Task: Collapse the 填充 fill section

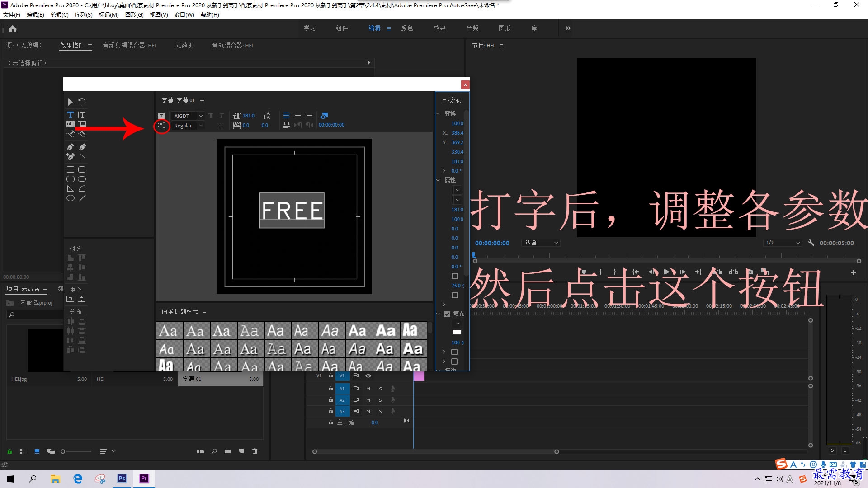Action: tap(438, 314)
